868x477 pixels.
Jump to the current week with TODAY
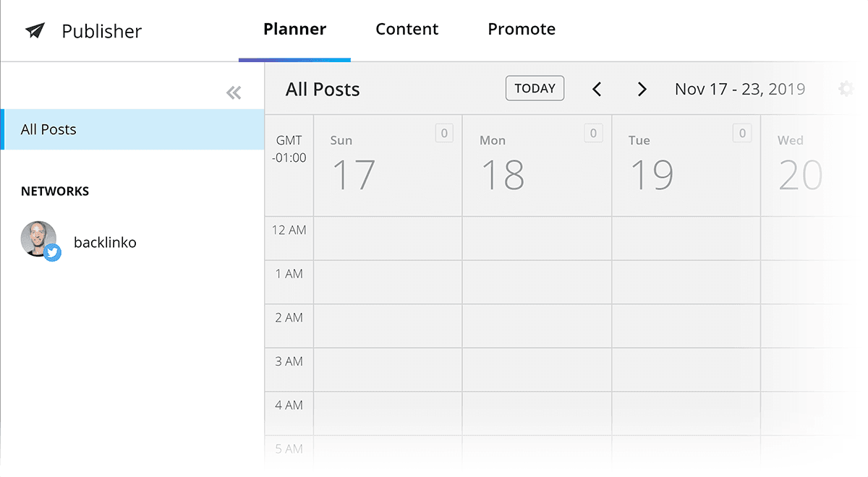[x=535, y=88]
